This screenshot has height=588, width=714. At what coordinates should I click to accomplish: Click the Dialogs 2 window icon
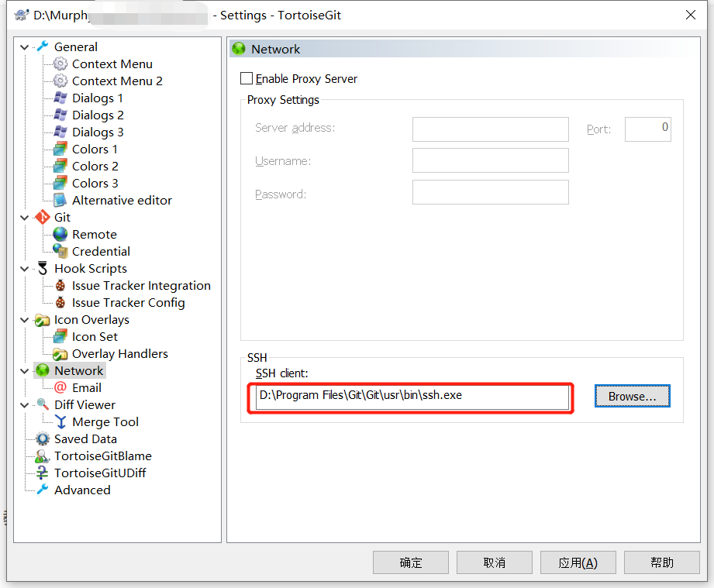pyautogui.click(x=60, y=115)
